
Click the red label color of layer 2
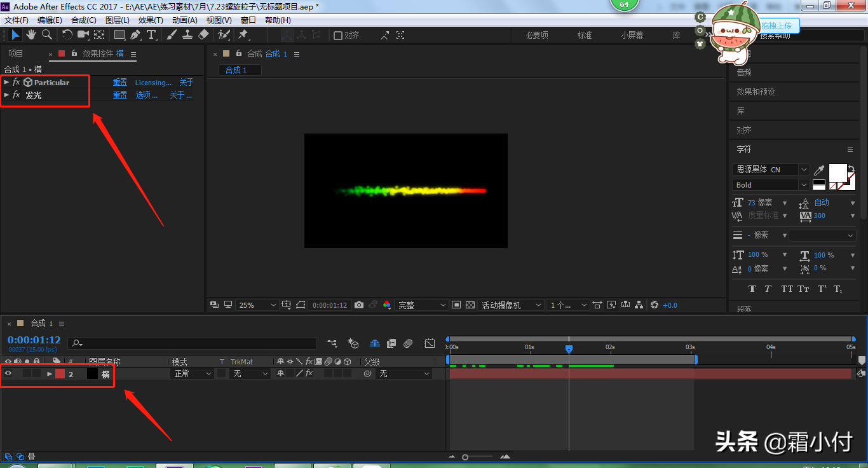pyautogui.click(x=60, y=374)
